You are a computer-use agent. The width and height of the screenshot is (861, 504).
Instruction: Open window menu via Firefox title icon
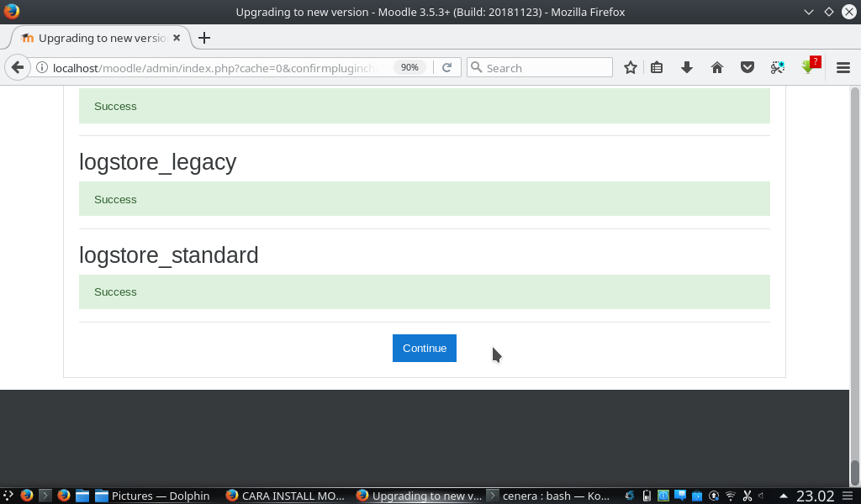11,12
